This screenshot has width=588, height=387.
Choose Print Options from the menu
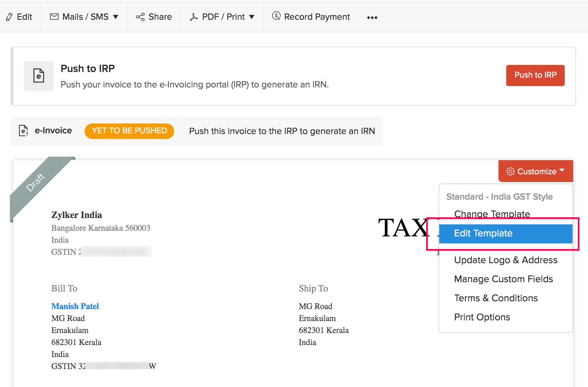click(x=482, y=317)
